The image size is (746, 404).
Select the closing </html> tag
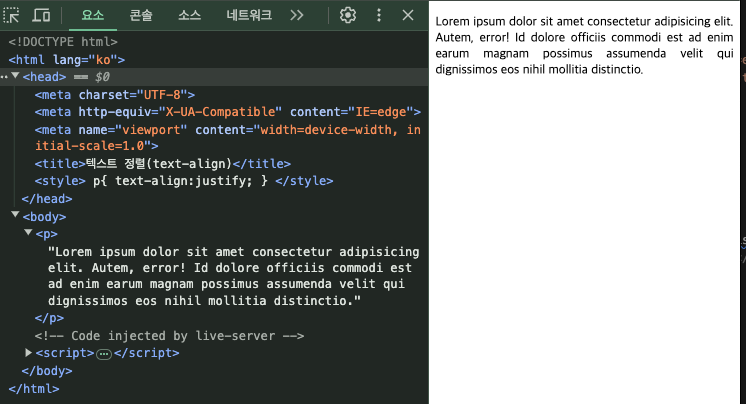pos(34,389)
